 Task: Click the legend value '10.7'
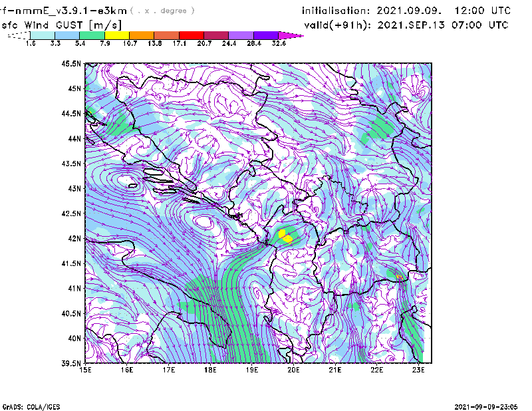click(130, 43)
